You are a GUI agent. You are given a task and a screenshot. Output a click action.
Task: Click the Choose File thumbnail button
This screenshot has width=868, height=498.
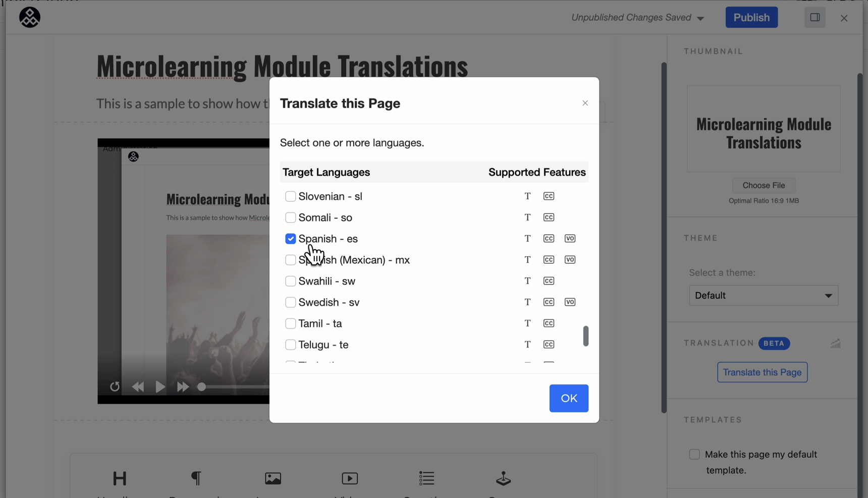[764, 185]
